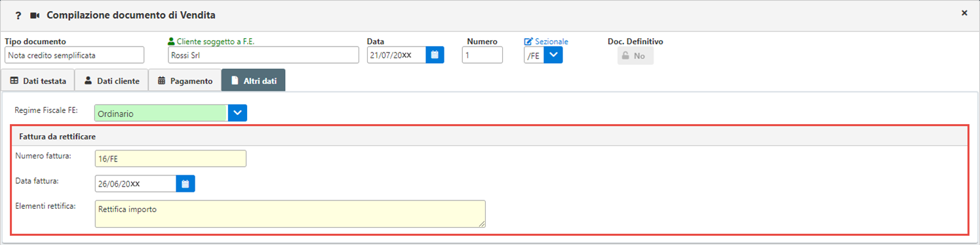Click the Cliente soggetto a F.E. link
Screen dimensions: 980x245
216,41
